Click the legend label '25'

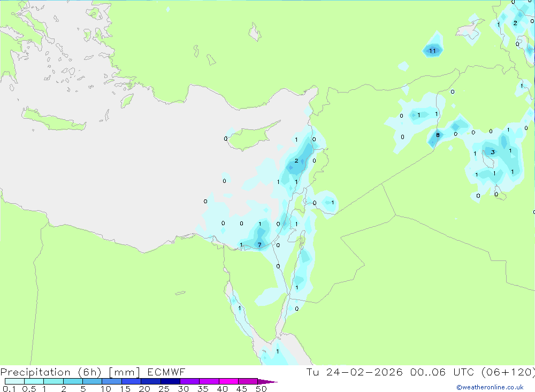click(x=164, y=389)
